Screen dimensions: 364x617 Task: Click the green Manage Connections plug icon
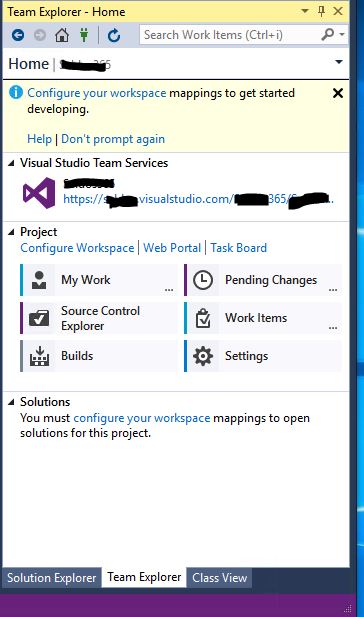click(84, 35)
